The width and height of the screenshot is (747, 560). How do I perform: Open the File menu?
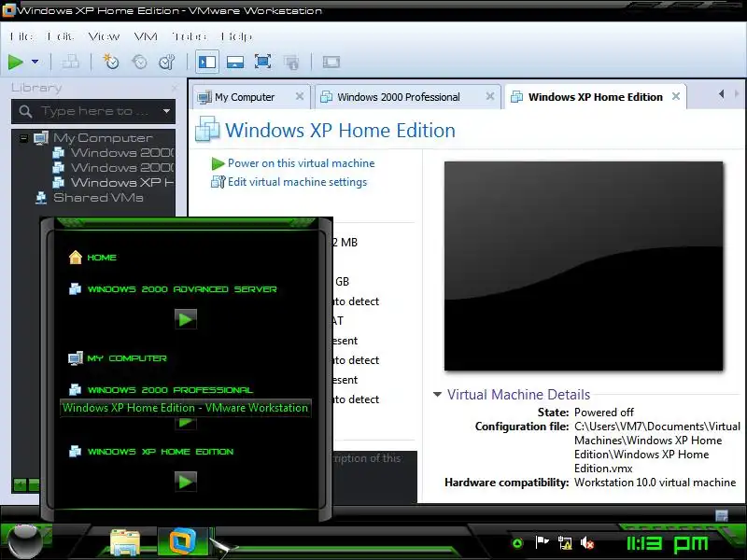point(21,36)
